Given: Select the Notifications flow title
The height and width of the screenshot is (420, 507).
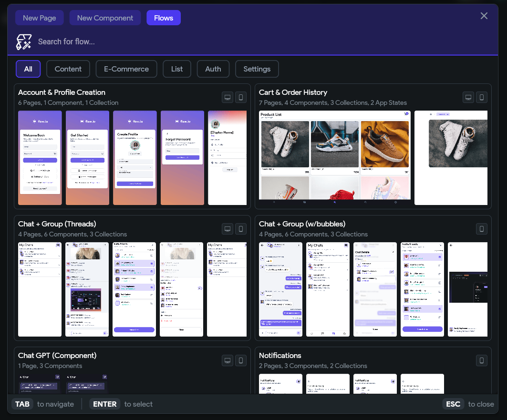Looking at the screenshot, I should tap(280, 355).
